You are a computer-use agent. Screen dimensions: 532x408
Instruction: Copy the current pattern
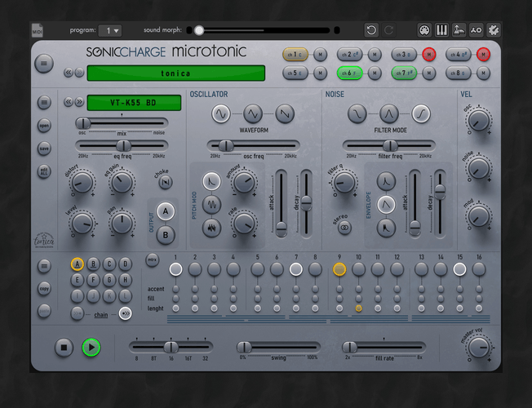(x=44, y=289)
